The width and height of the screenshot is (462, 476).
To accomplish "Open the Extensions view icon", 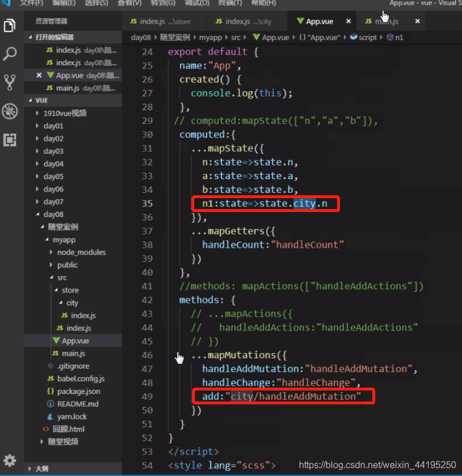I will [x=10, y=140].
